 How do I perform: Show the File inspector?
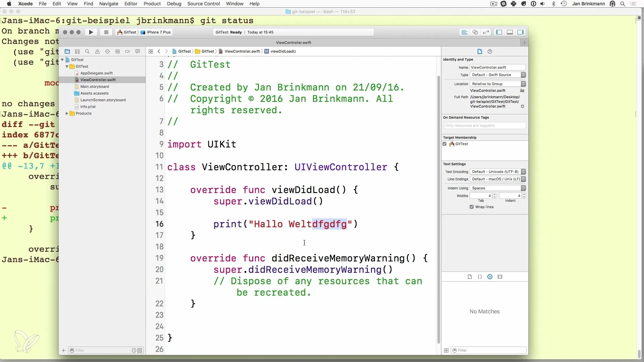(480, 51)
